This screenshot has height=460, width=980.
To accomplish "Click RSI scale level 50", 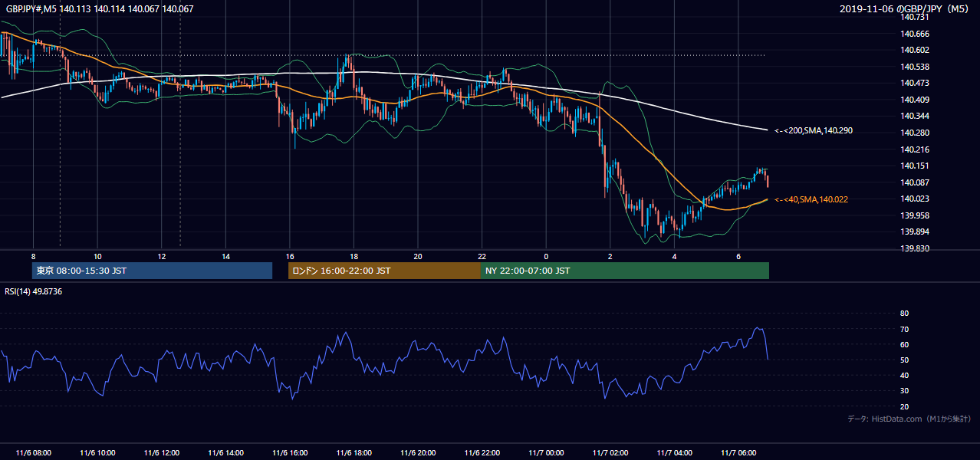I will (904, 360).
